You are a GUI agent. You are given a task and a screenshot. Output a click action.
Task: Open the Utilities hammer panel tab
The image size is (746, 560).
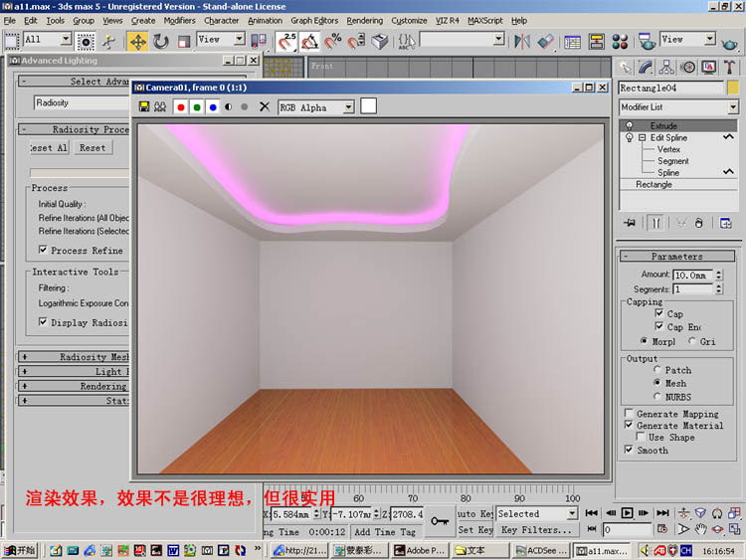(x=729, y=68)
